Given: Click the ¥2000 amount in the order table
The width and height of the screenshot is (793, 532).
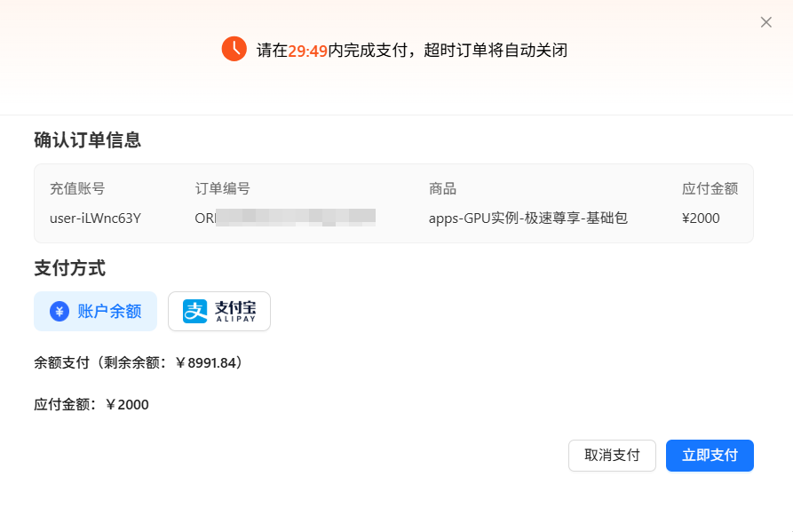Looking at the screenshot, I should [x=701, y=218].
